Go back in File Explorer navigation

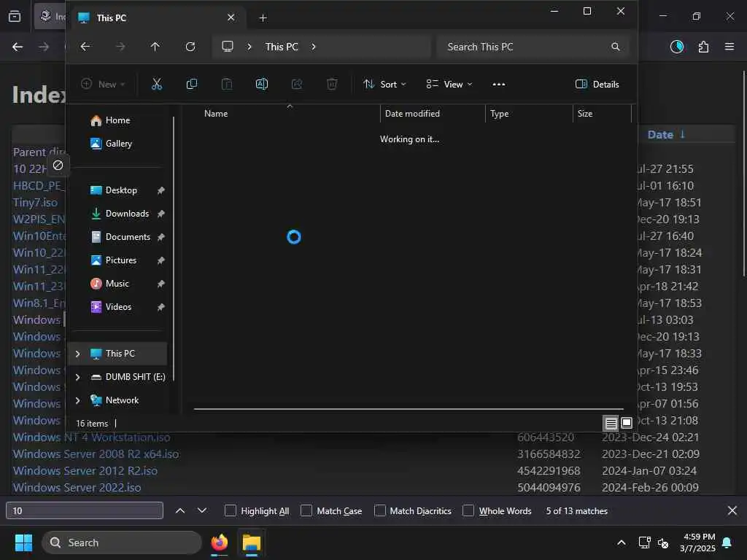(x=85, y=47)
